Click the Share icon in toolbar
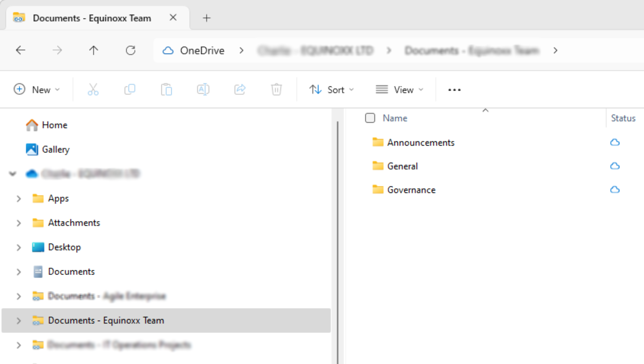 (x=240, y=90)
